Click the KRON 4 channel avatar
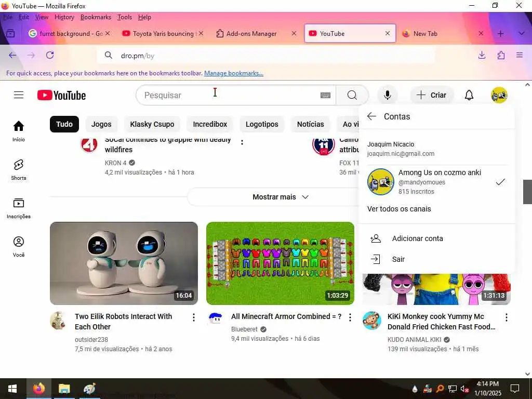Viewport: 532px width, 399px height. (89, 145)
